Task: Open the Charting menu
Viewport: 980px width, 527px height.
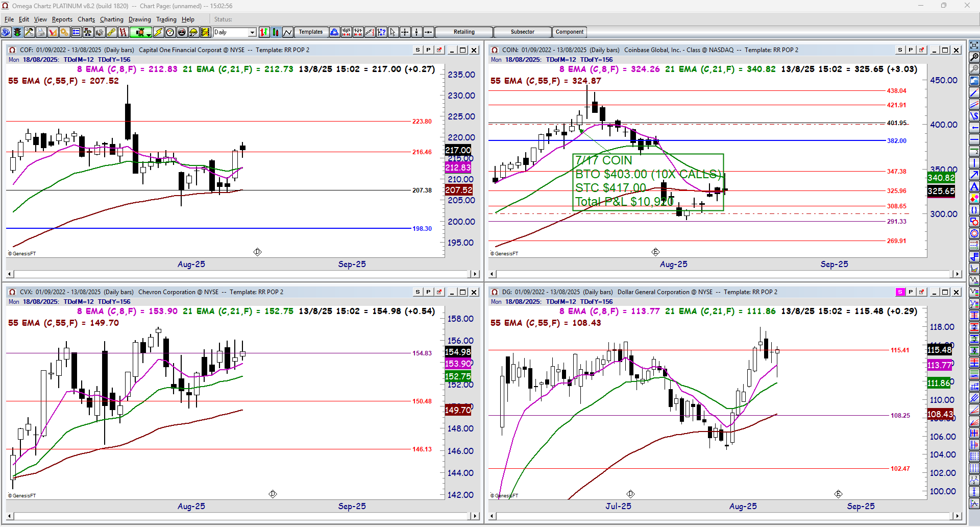Action: 112,19
